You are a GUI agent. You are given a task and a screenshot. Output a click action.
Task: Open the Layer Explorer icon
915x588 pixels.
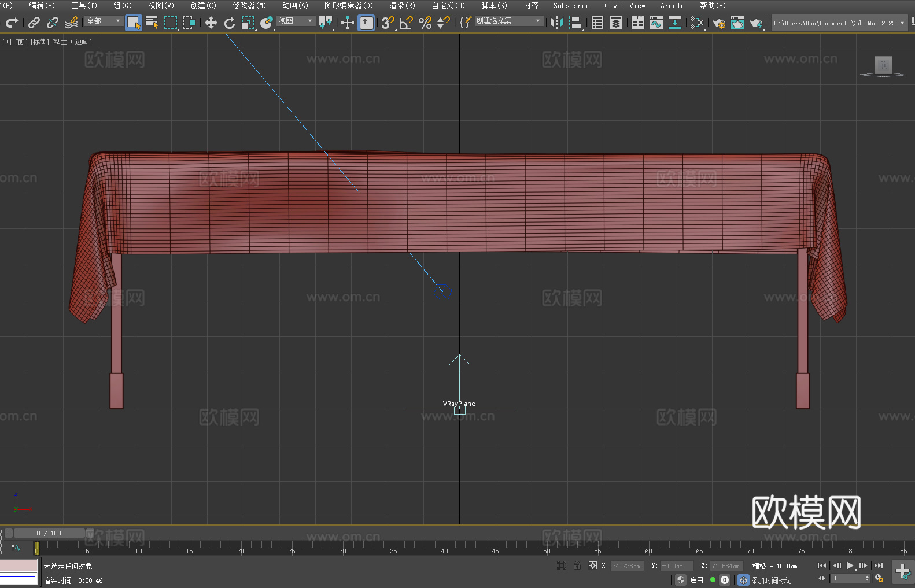tap(616, 23)
